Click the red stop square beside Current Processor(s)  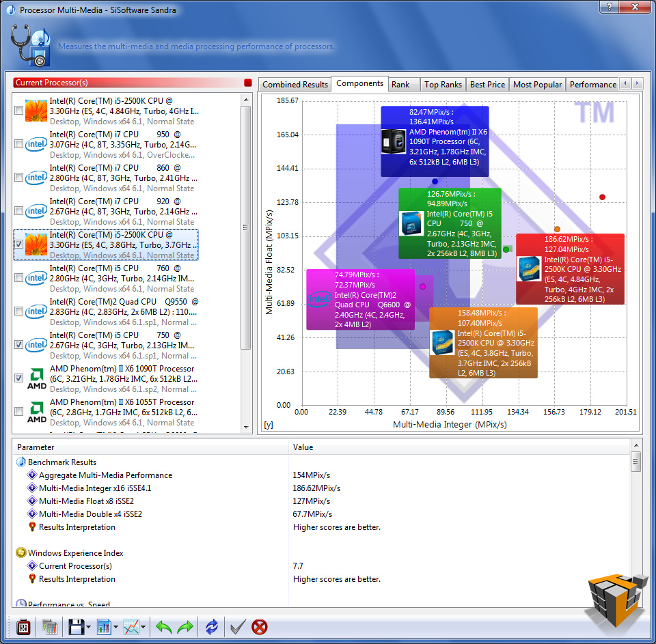247,83
